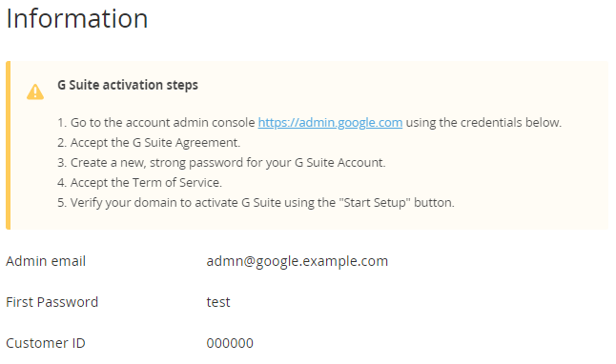Select the password value test
Image resolution: width=616 pixels, height=364 pixels.
[x=218, y=302]
